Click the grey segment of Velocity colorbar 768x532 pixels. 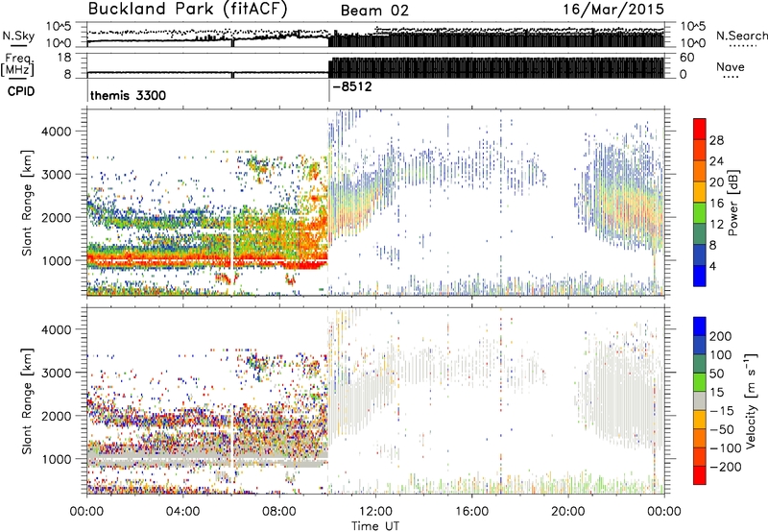(x=700, y=401)
